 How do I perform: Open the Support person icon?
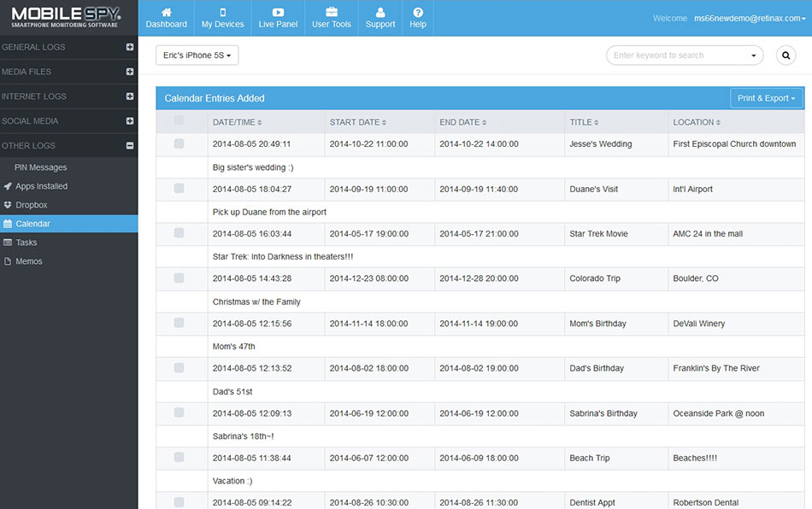pyautogui.click(x=380, y=13)
